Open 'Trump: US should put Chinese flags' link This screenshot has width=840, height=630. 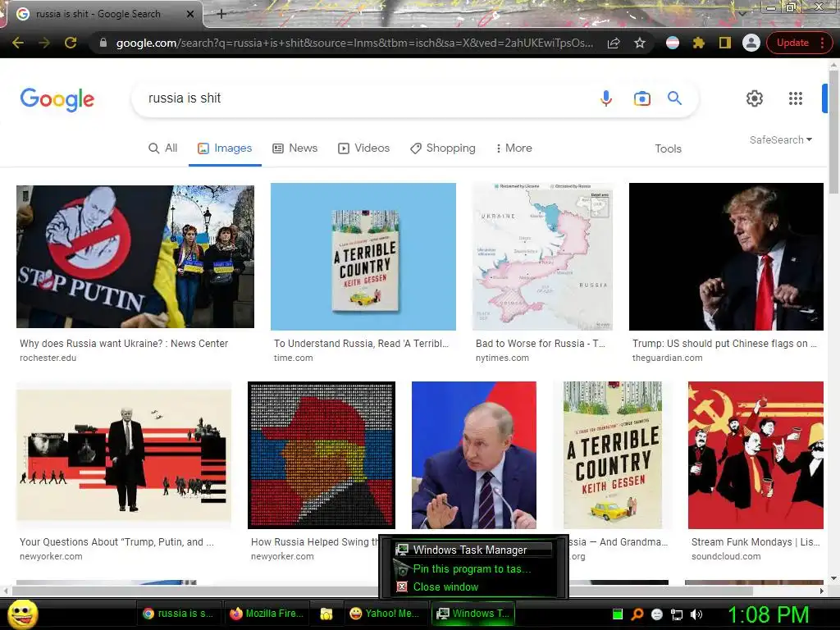(x=724, y=344)
